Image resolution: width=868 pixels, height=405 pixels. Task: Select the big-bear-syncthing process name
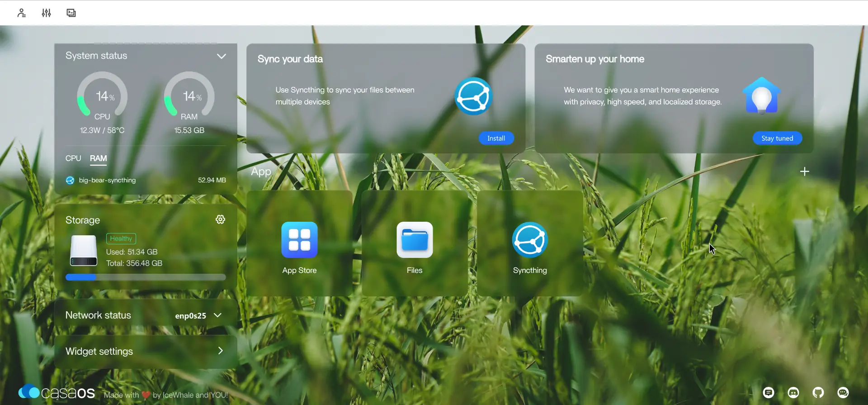(107, 180)
